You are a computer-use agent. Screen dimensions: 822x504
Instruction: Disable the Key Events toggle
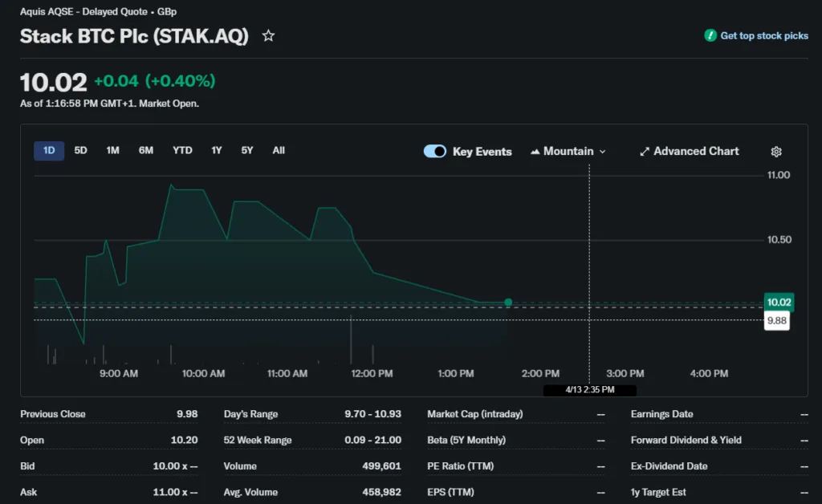pyautogui.click(x=434, y=151)
